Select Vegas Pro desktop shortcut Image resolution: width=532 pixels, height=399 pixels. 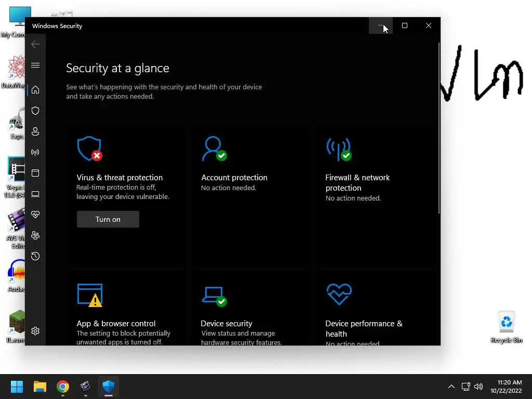click(x=15, y=177)
